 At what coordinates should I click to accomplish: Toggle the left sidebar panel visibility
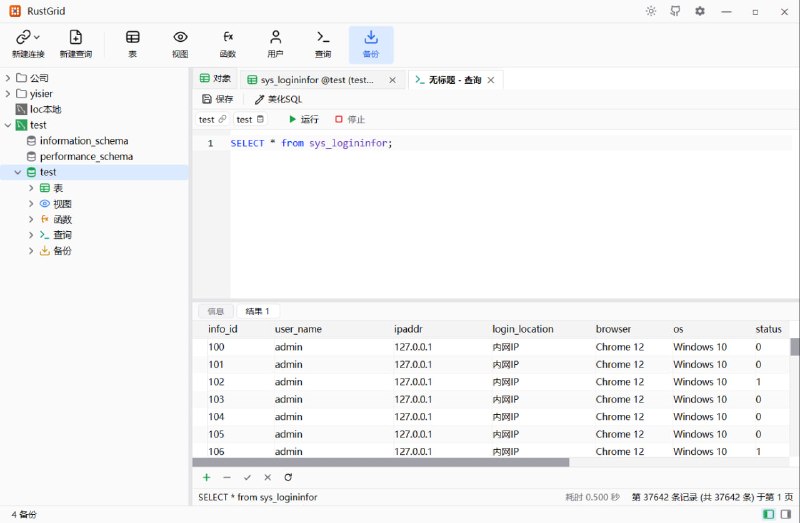coord(768,514)
